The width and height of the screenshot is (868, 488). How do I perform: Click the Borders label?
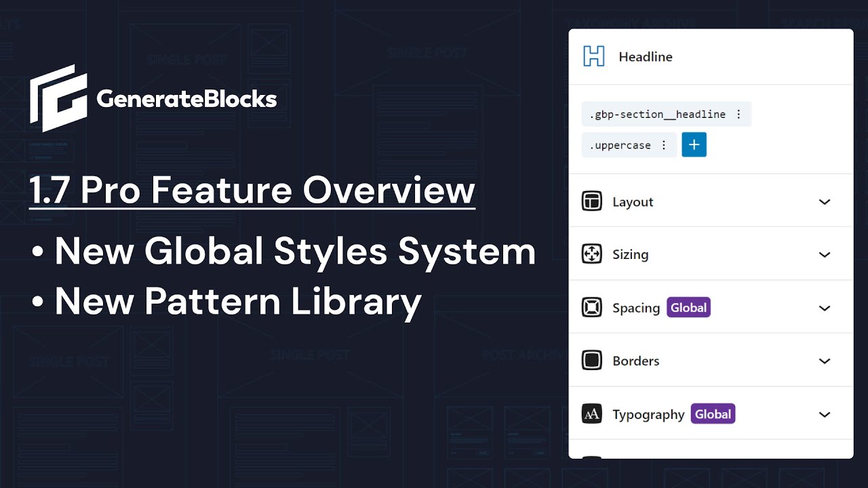[636, 361]
